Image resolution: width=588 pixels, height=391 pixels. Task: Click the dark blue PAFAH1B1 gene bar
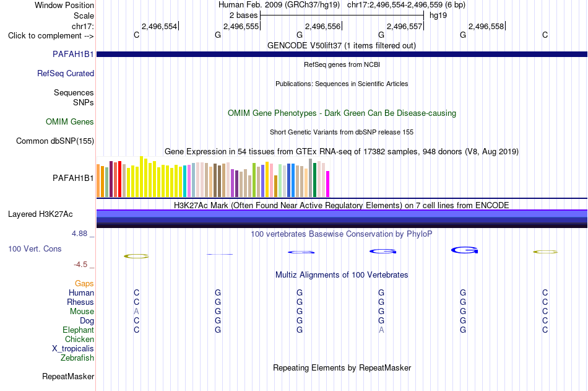342,55
